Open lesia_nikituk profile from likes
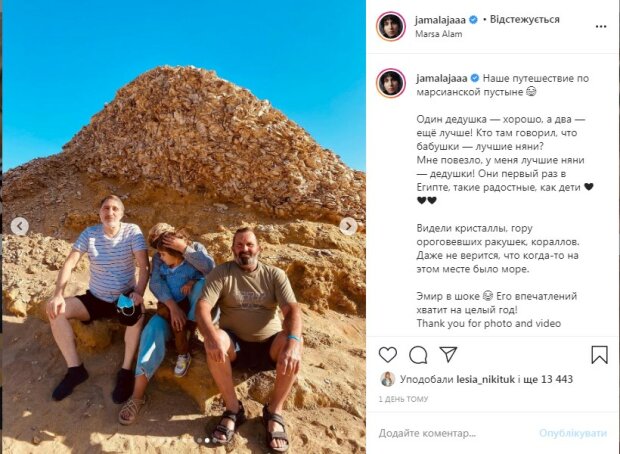Image resolution: width=620 pixels, height=454 pixels. tap(486, 379)
